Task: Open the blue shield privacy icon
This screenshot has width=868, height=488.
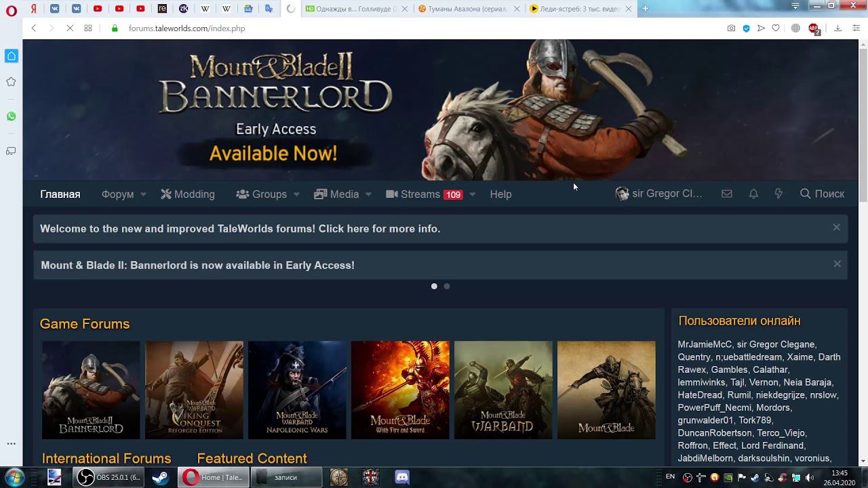Action: point(746,28)
